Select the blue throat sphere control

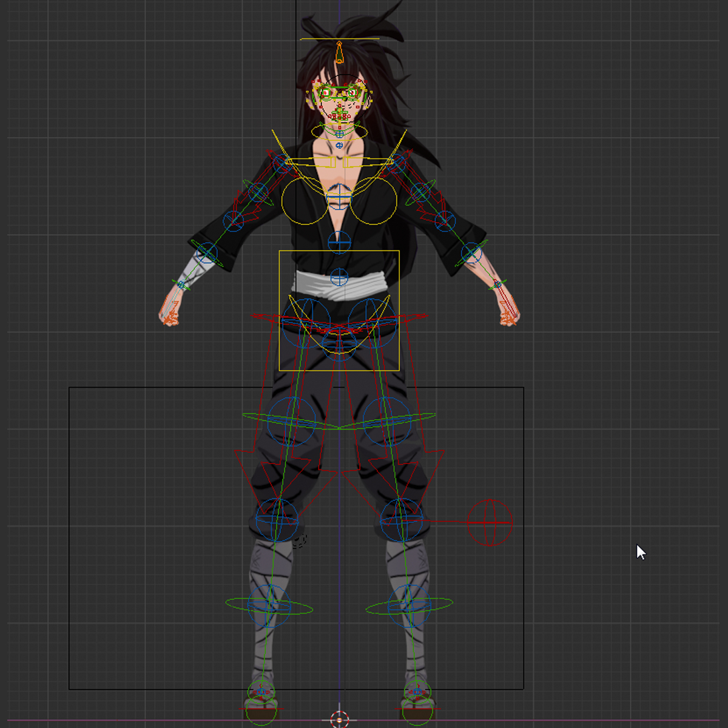click(340, 134)
